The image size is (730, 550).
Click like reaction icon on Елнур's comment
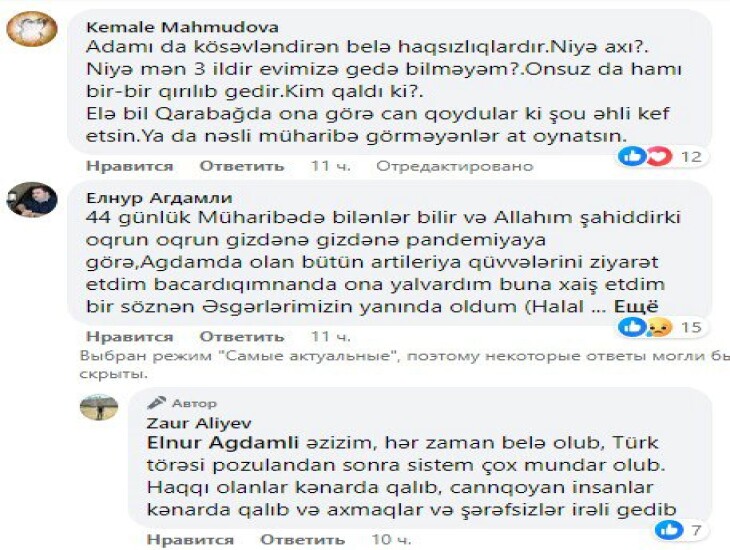coord(631,327)
